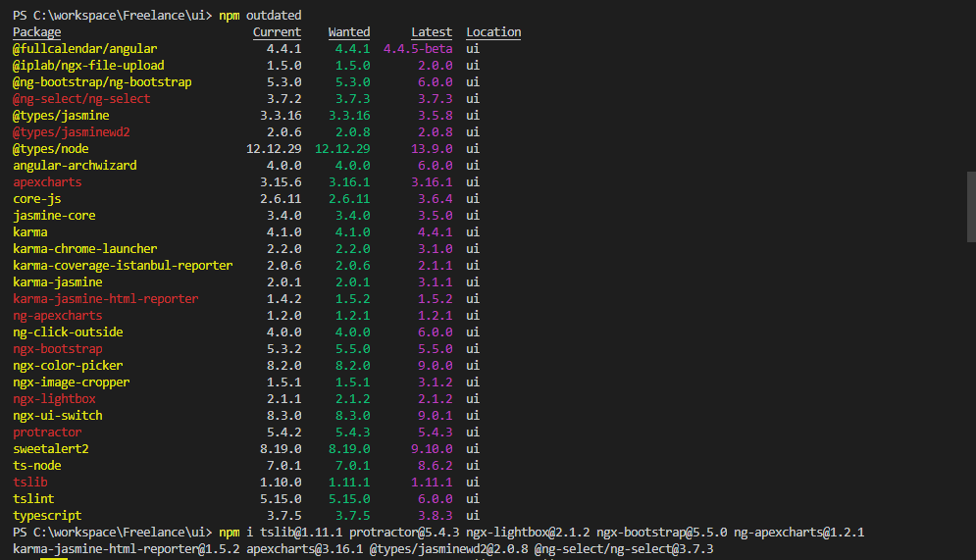Click the latest version '9.10.0' for sweetalert2

click(x=432, y=449)
